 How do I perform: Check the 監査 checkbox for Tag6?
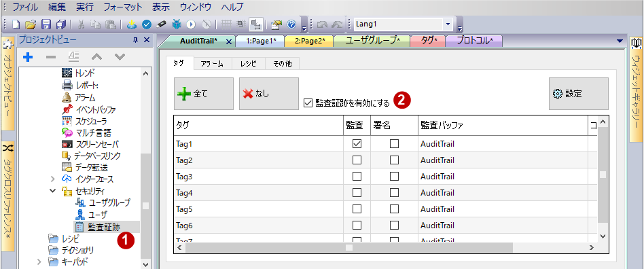(x=357, y=225)
